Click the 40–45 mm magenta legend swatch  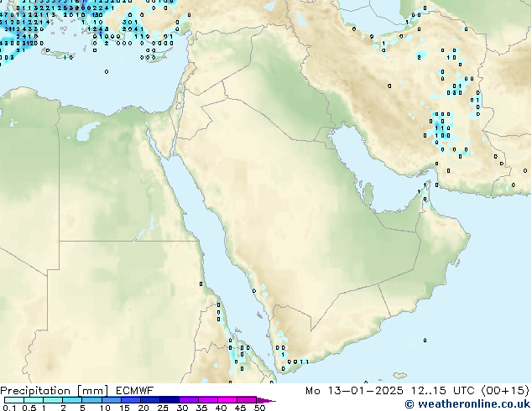pyautogui.click(x=227, y=400)
